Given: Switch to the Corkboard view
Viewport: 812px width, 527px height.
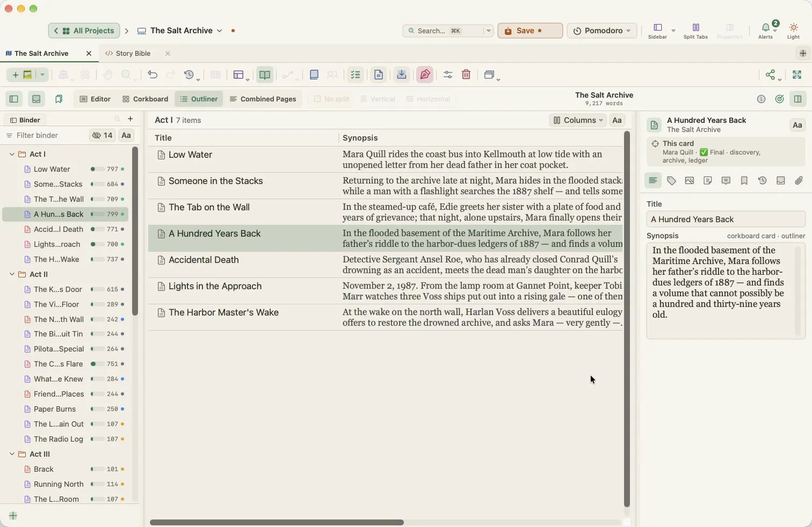Looking at the screenshot, I should click(146, 99).
